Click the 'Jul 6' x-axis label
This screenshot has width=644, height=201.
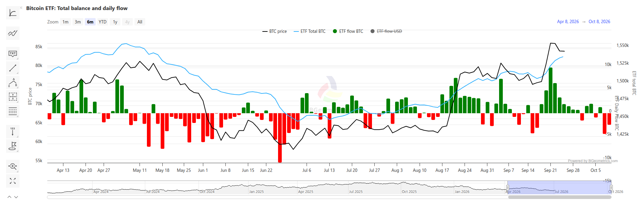(x=307, y=170)
